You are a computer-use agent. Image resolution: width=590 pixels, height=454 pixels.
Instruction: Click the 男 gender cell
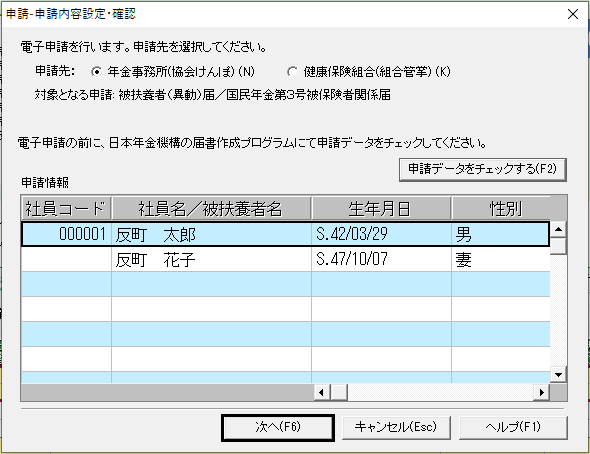pos(500,234)
